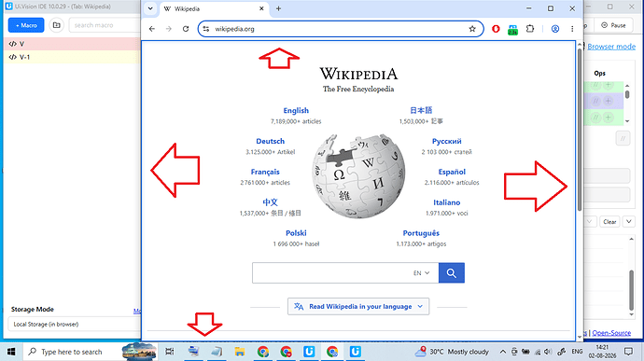The height and width of the screenshot is (361, 644).
Task: Open English Wikipedia link
Action: tap(296, 110)
